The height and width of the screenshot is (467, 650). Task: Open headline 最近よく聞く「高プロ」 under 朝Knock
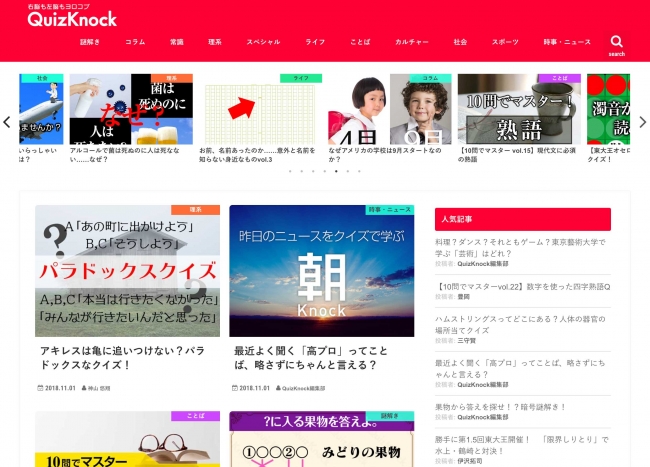[x=311, y=358]
